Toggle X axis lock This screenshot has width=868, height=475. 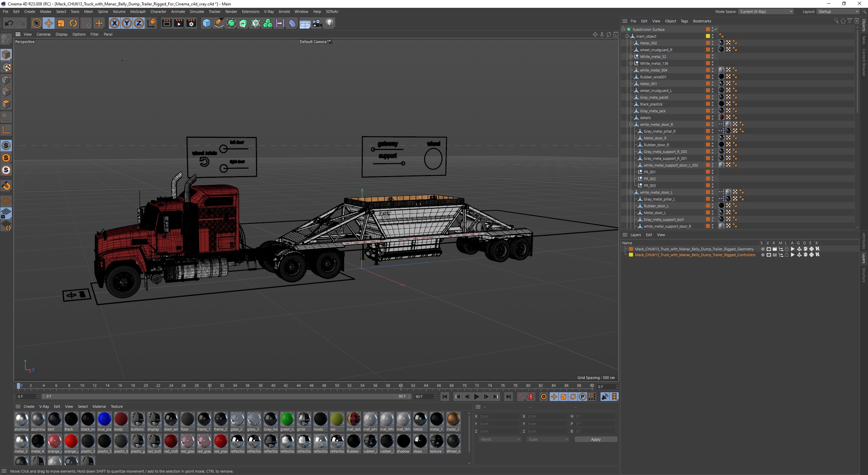pyautogui.click(x=115, y=23)
